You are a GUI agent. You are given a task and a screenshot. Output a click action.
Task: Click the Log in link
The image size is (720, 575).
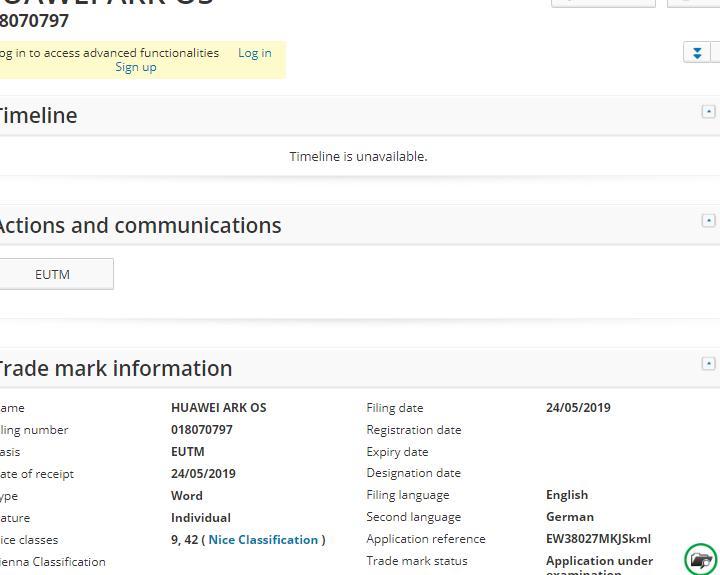[x=254, y=53]
